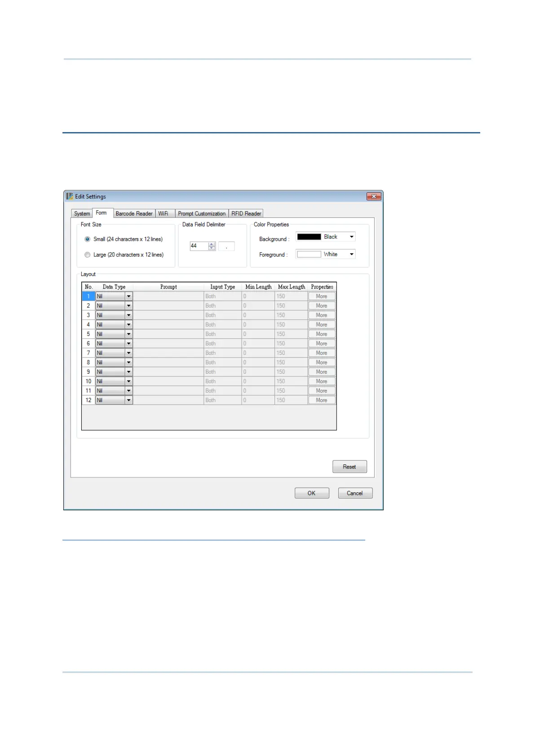Click the delimiter character box

pyautogui.click(x=226, y=246)
